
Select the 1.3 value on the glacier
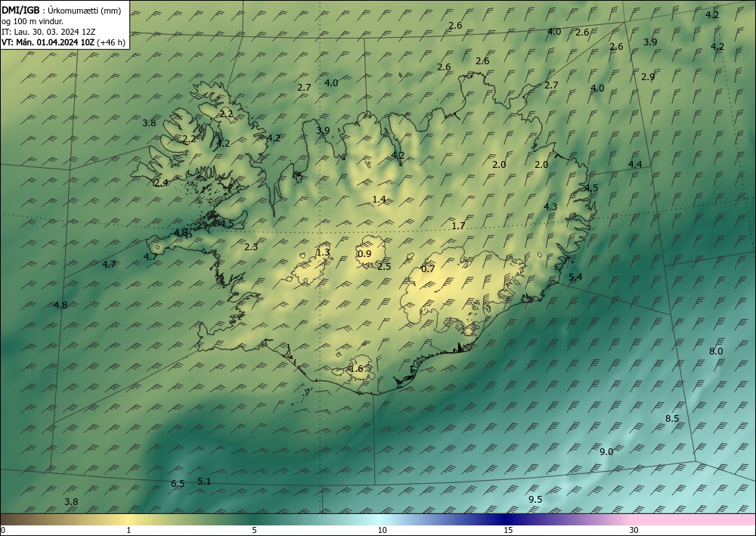click(x=323, y=252)
